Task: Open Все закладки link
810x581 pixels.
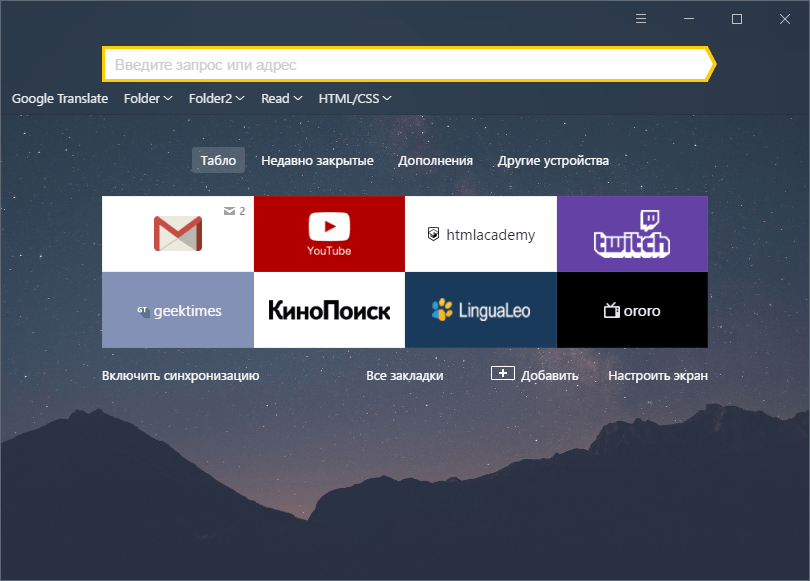Action: click(x=404, y=375)
